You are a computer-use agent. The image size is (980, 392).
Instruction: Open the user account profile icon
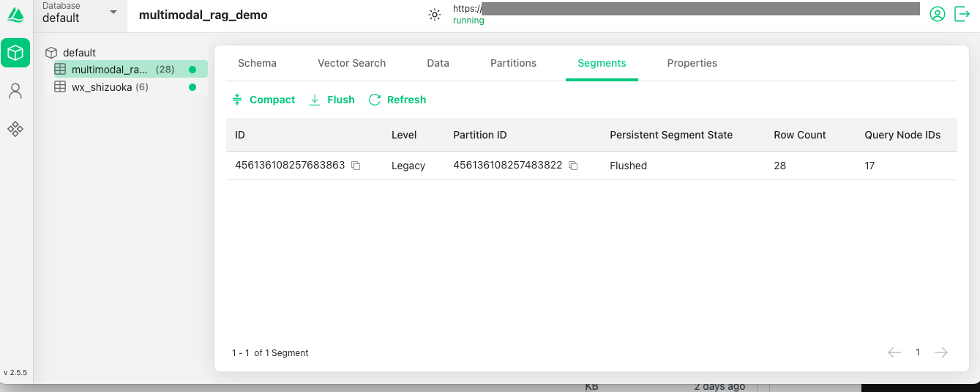click(938, 14)
